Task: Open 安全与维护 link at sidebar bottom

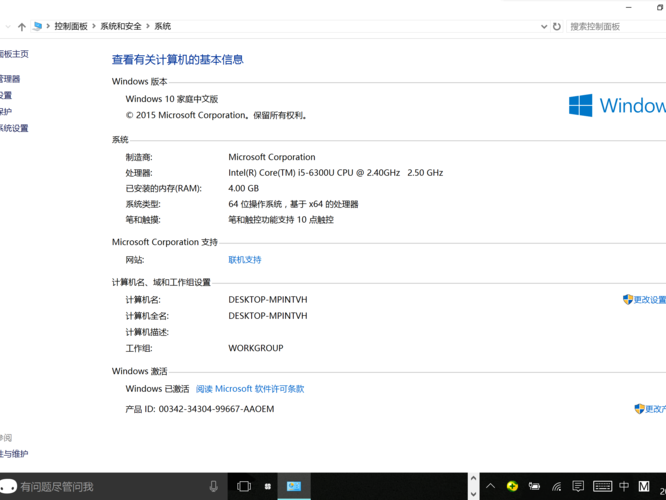Action: coord(14,454)
